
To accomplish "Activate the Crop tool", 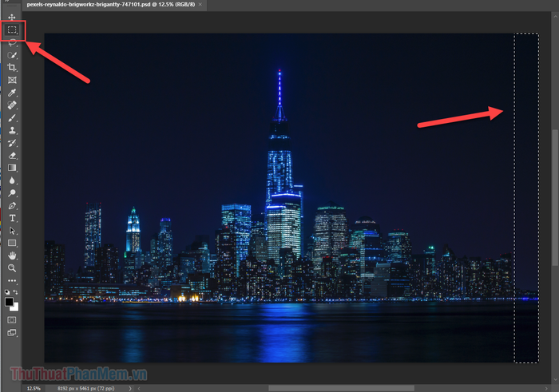I will [12, 68].
